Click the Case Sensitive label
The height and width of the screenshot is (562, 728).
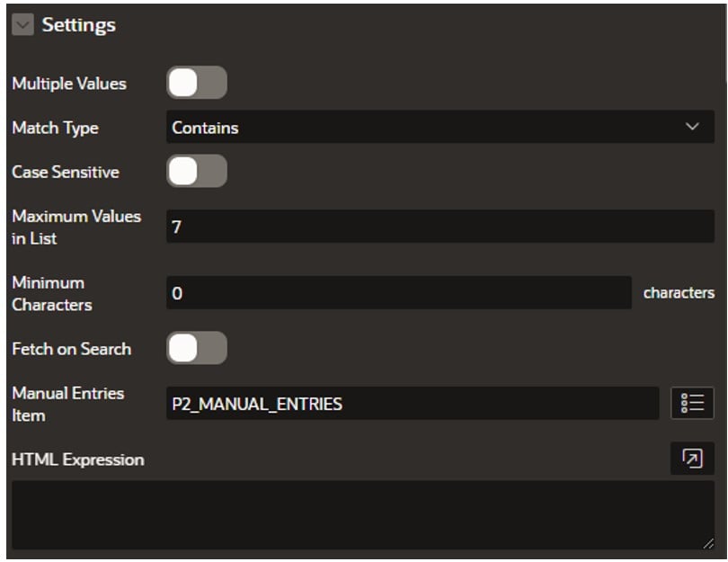click(x=66, y=173)
